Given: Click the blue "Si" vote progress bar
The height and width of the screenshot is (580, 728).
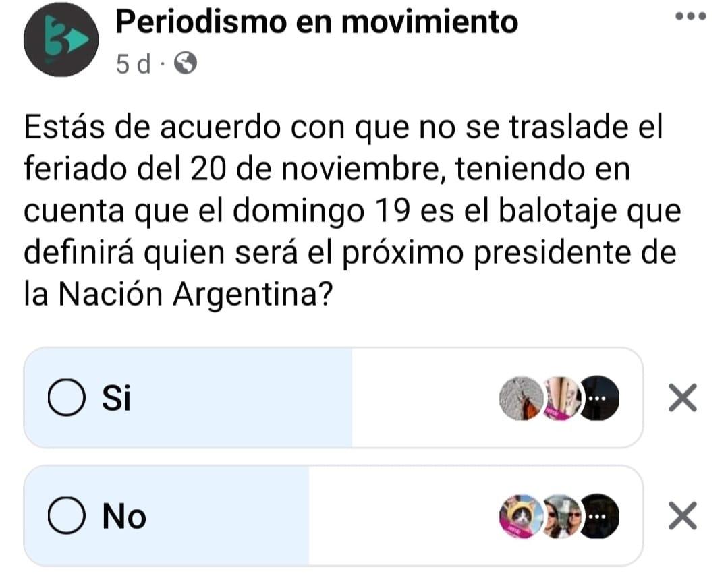Looking at the screenshot, I should pos(236,399).
